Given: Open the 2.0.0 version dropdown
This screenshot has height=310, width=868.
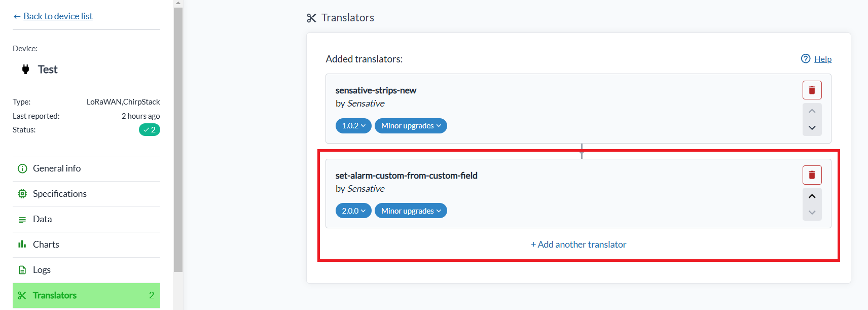Looking at the screenshot, I should [353, 211].
